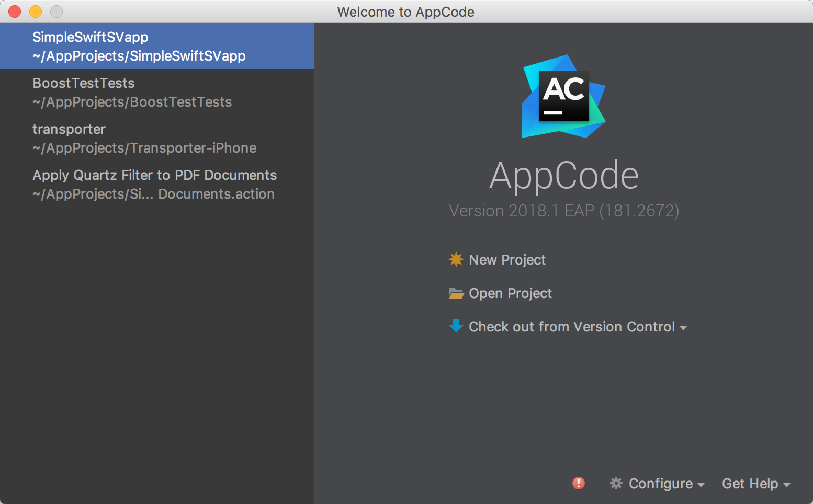Open the transporter recent project
813x504 pixels.
(x=144, y=138)
